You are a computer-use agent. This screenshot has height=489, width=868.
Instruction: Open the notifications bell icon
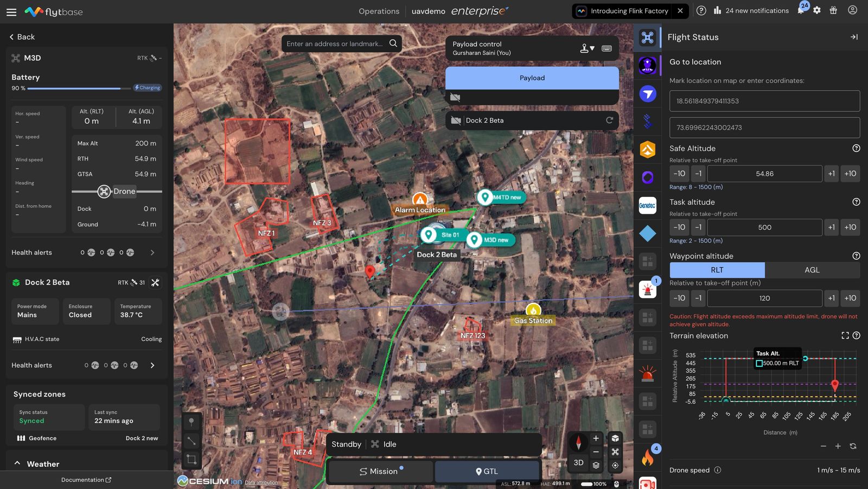click(x=801, y=10)
